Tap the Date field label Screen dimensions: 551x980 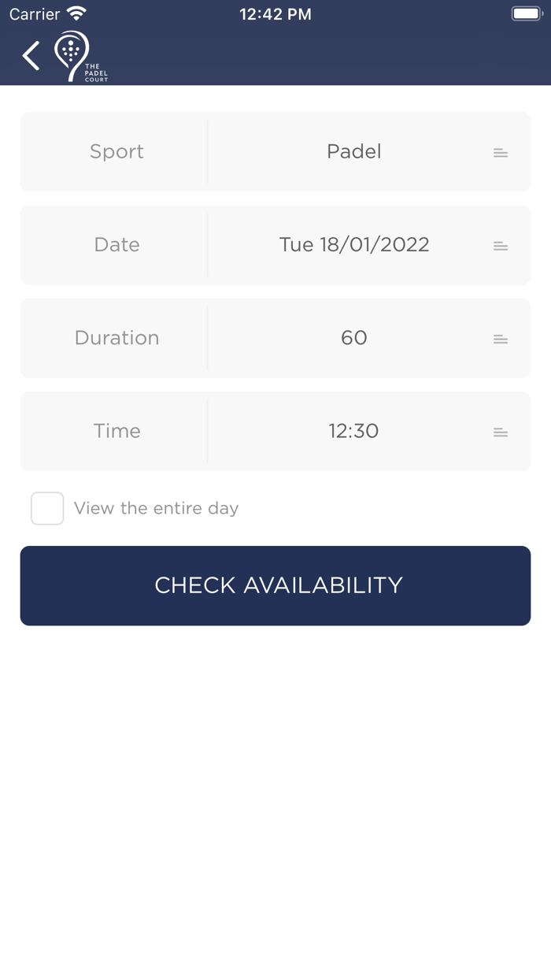(x=116, y=244)
